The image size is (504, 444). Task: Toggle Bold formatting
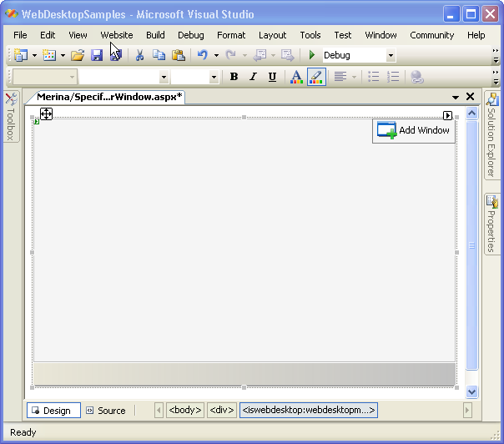pos(234,77)
